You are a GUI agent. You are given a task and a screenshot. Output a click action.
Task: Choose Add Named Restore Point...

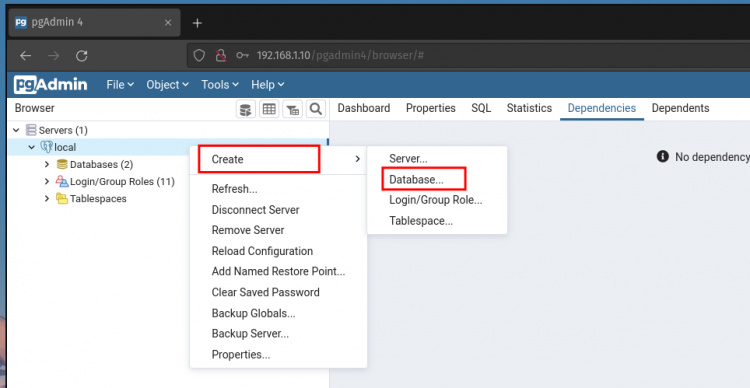[278, 272]
